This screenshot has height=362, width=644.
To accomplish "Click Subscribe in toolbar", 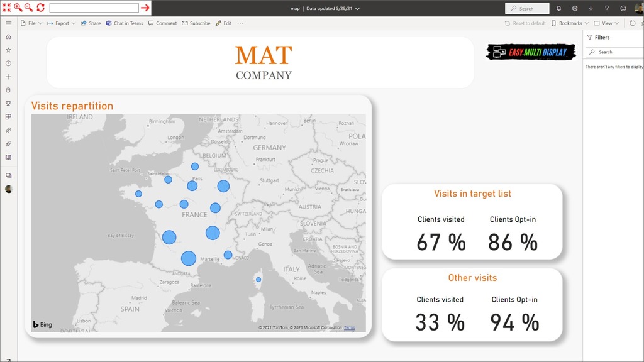I will 196,23.
